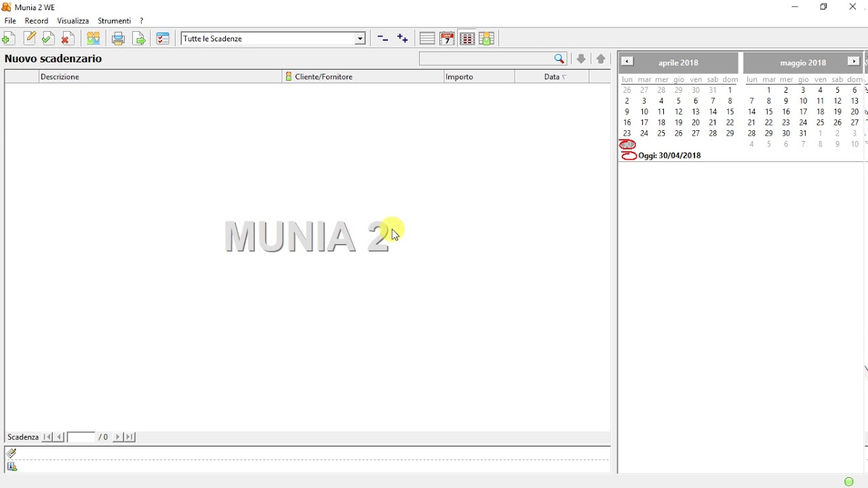Open the File menu
The height and width of the screenshot is (488, 868).
(x=10, y=21)
